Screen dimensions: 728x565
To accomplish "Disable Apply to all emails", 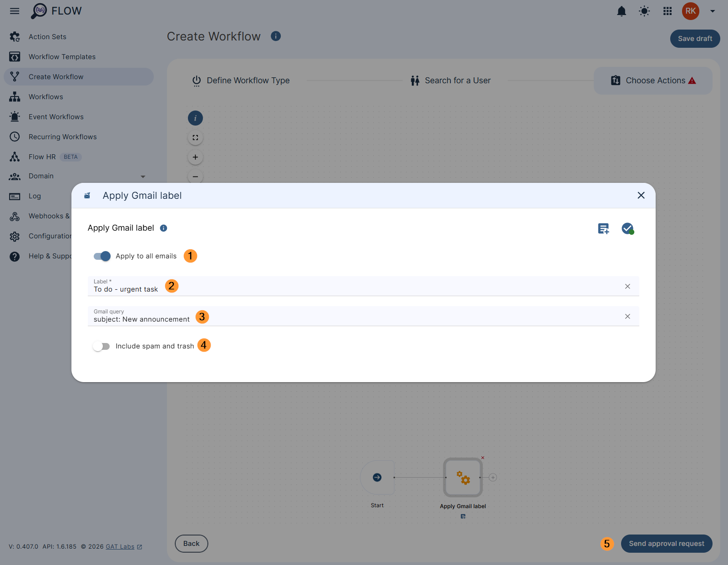I will (102, 256).
